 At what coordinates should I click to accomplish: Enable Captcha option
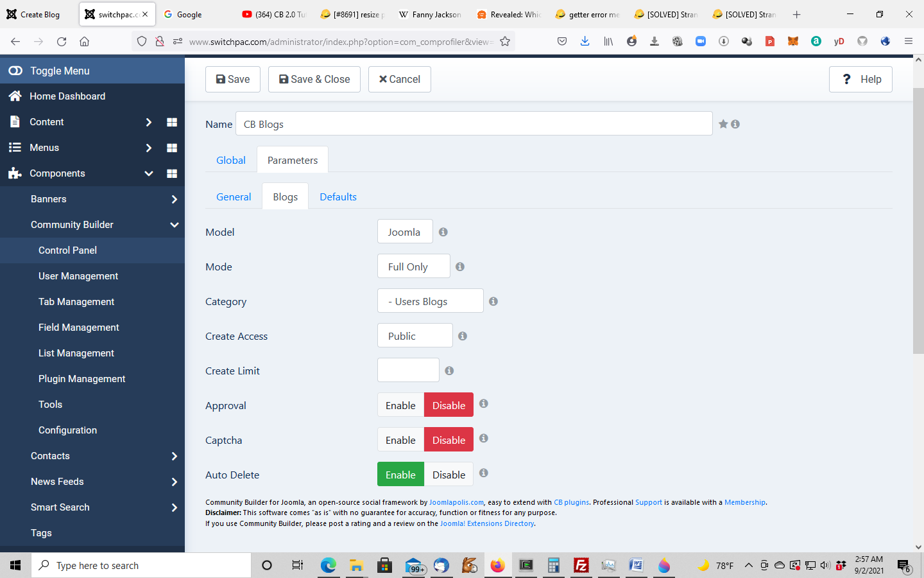[x=400, y=439]
